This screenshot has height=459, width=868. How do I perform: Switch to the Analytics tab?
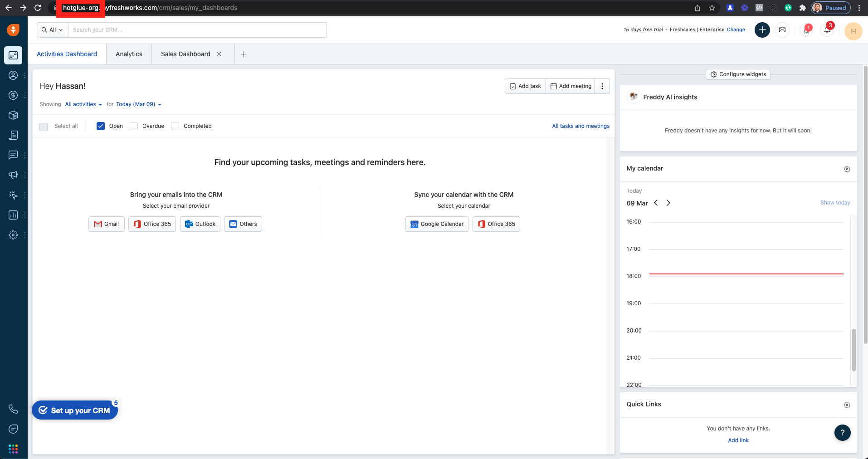pyautogui.click(x=129, y=54)
